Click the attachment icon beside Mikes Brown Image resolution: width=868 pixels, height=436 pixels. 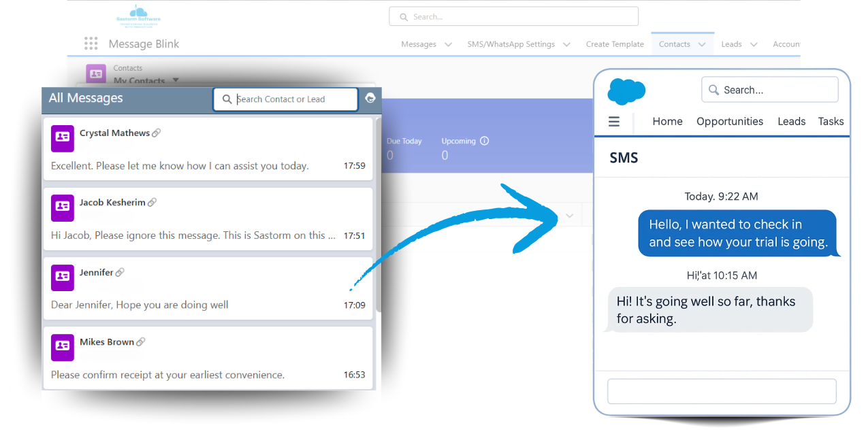[x=140, y=341]
